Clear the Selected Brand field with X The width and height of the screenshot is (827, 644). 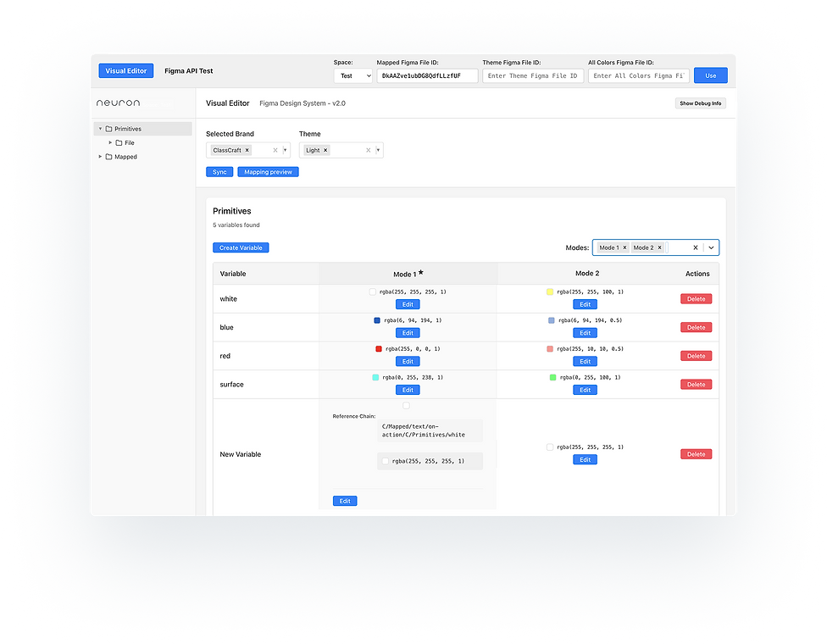[275, 150]
